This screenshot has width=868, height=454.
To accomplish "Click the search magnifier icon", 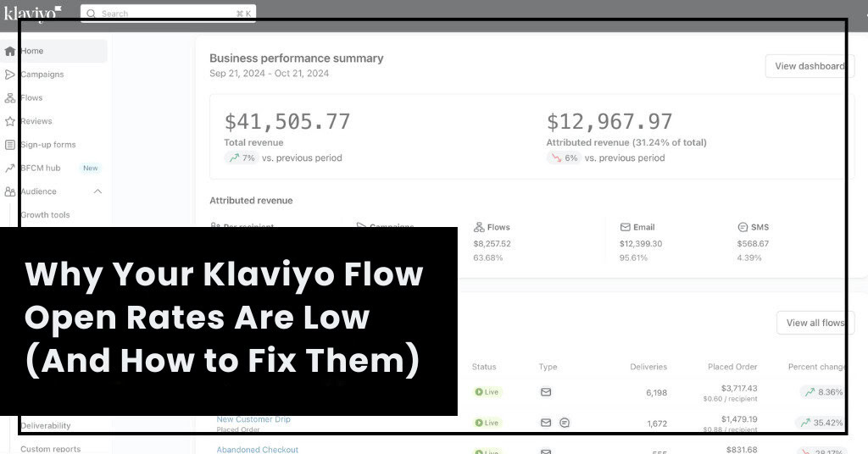I will [91, 14].
